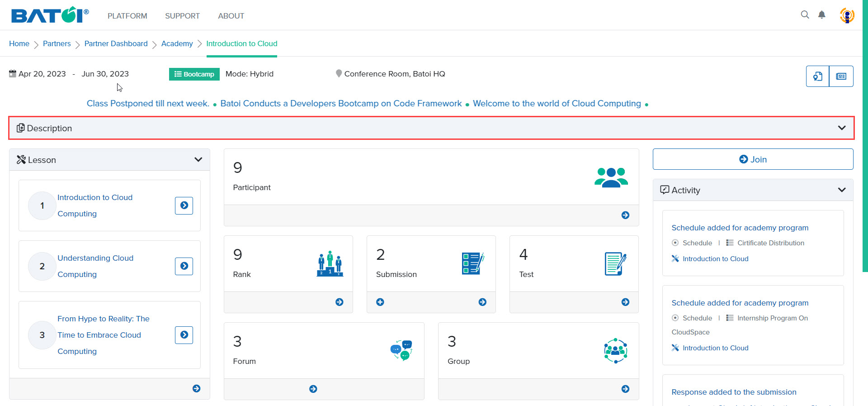Image resolution: width=868 pixels, height=406 pixels.
Task: Click the Rank podium icon
Action: (330, 263)
